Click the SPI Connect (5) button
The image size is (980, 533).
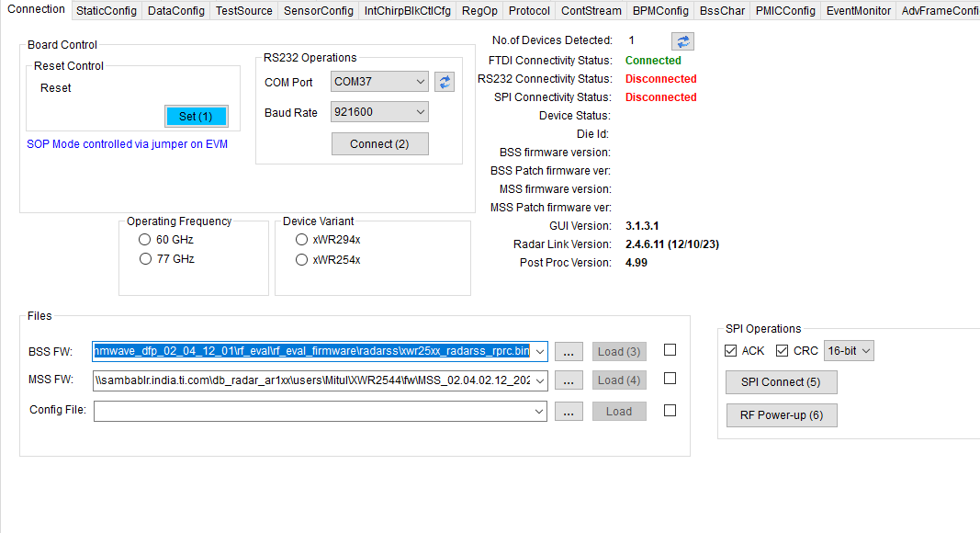tap(781, 382)
